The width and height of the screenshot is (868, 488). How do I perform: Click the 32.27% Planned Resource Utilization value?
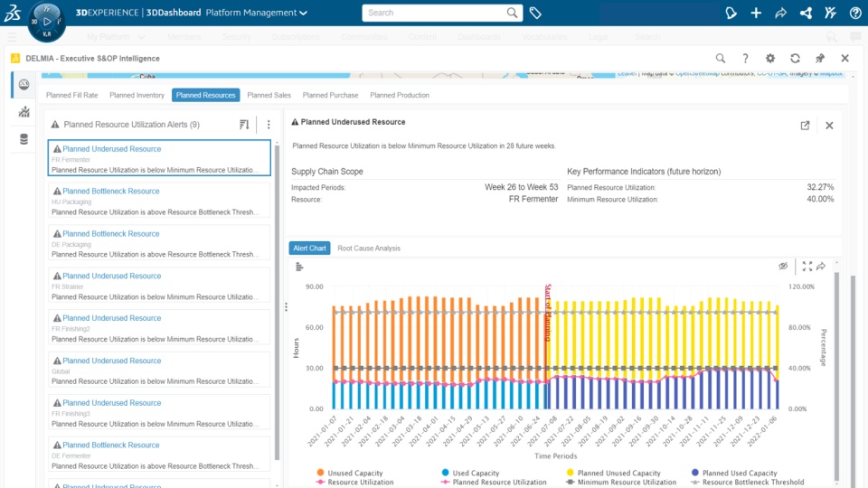820,187
